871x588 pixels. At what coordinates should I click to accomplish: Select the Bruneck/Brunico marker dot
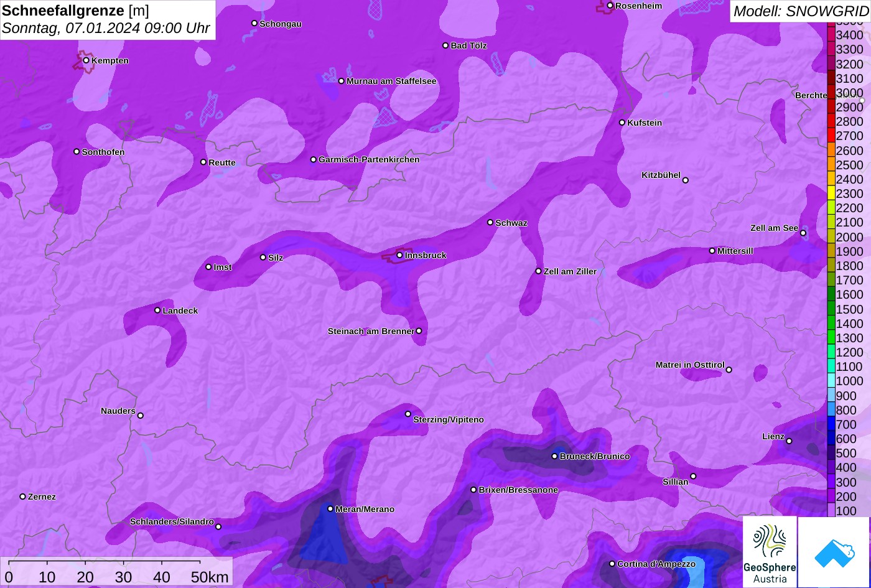[554, 456]
